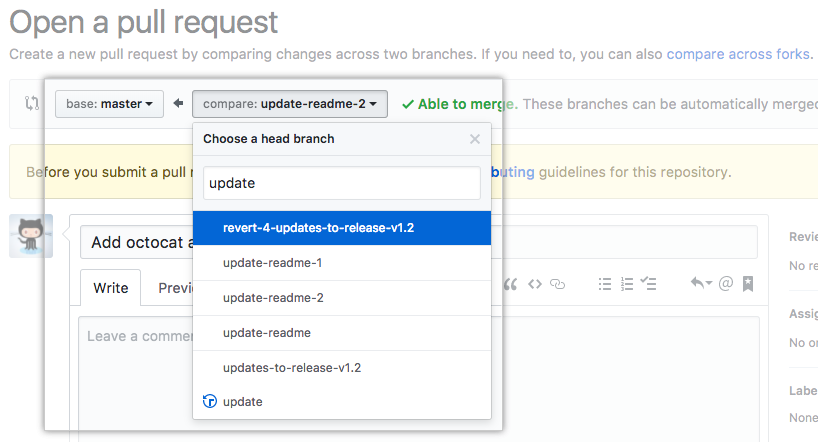Add a numbered list from the toolbar

click(x=627, y=284)
